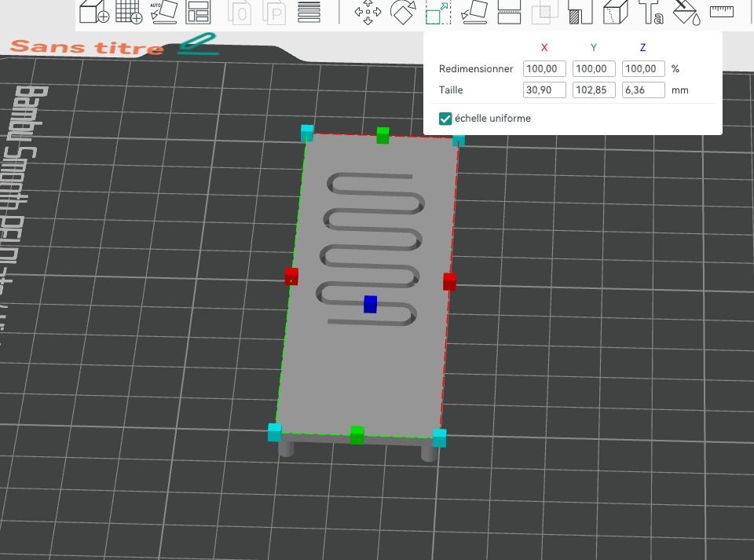The width and height of the screenshot is (754, 560).
Task: Activate the Lay on face tool
Action: pyautogui.click(x=474, y=11)
